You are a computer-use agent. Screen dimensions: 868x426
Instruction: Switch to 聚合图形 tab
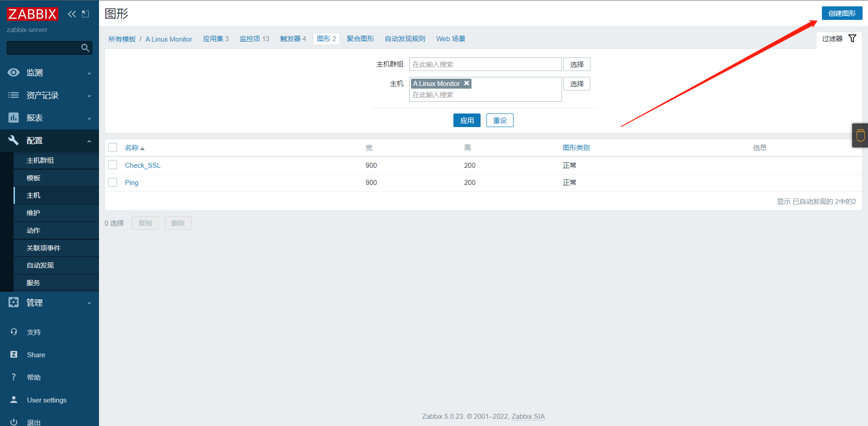(x=360, y=39)
